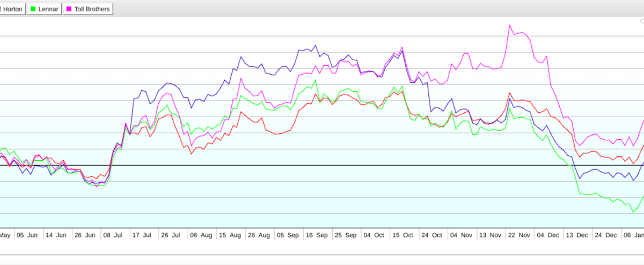This screenshot has height=265, width=644.
Task: Click the magenta line's peak near 22 Nov
Action: click(x=510, y=25)
